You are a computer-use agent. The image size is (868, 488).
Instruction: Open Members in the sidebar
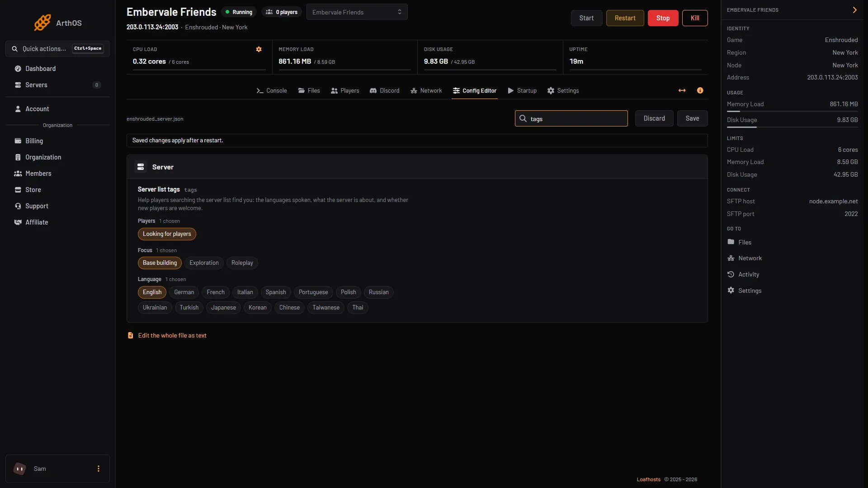pyautogui.click(x=57, y=174)
